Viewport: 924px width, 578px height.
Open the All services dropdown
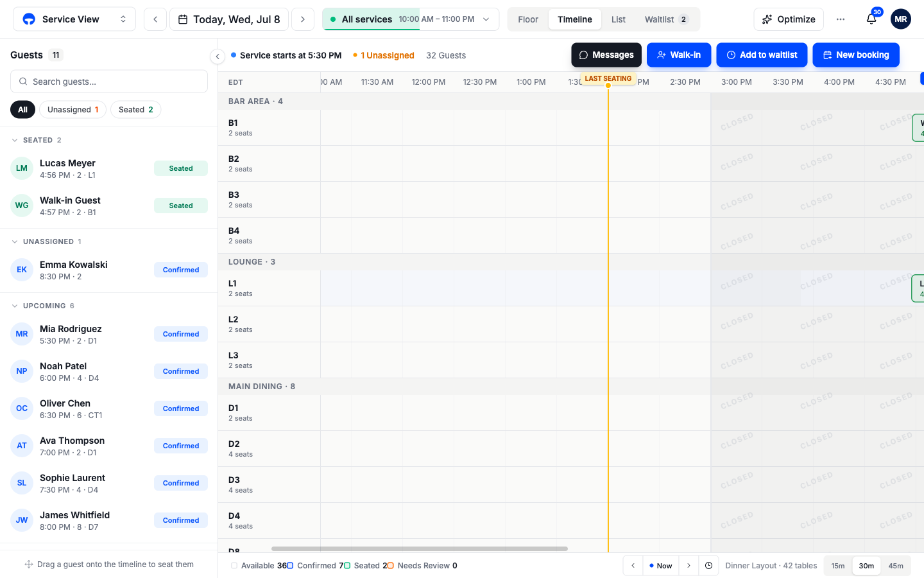tap(411, 19)
